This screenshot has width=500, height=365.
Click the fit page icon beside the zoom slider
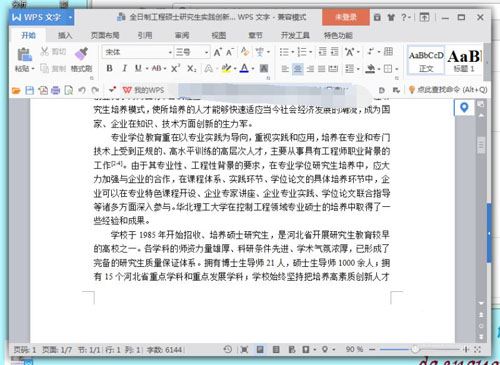[478, 349]
